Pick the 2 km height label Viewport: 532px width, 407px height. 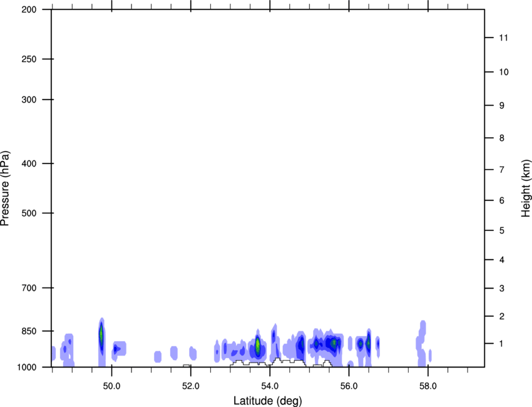click(x=501, y=316)
